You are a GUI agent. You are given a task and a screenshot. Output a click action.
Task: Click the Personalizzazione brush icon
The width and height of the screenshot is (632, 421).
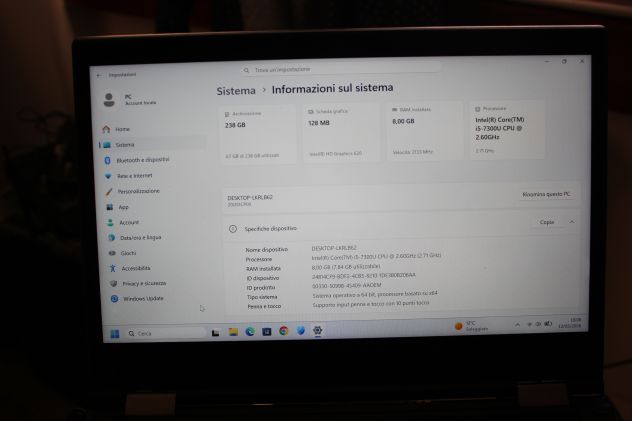109,192
